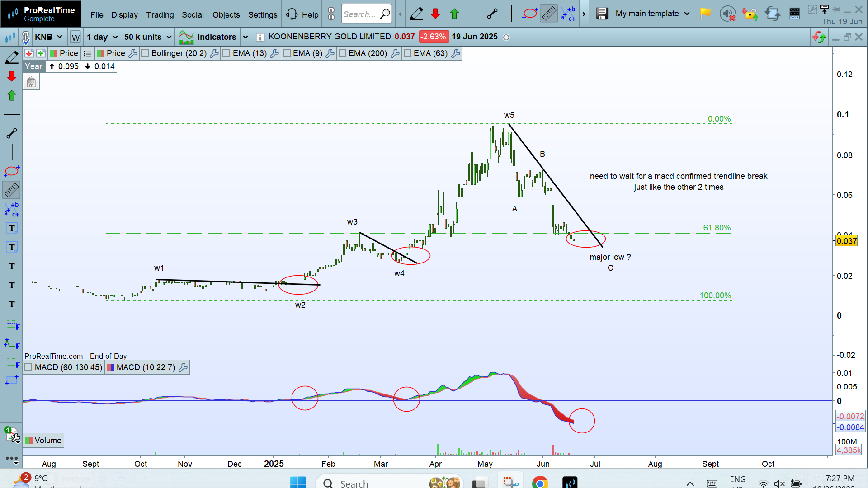Click the building icon under Year
The image size is (868, 488).
pos(31,82)
